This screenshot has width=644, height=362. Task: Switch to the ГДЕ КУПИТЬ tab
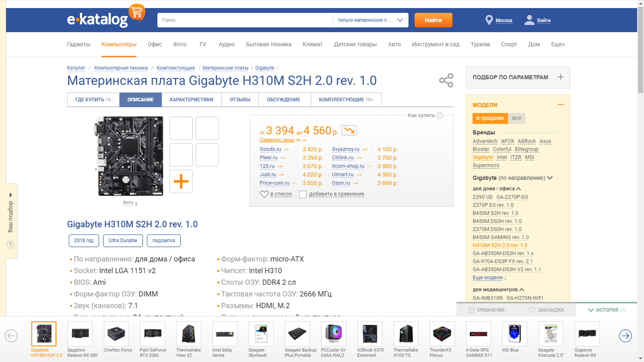[x=93, y=100]
